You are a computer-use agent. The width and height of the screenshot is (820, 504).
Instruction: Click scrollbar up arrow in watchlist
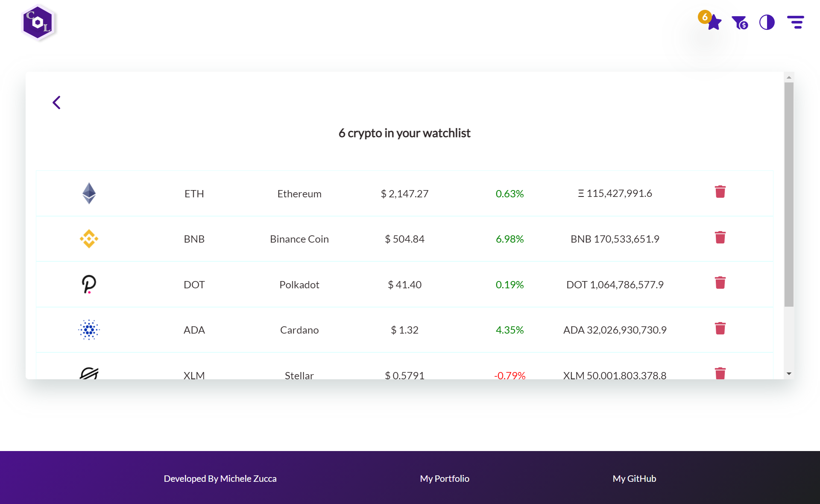(x=789, y=77)
